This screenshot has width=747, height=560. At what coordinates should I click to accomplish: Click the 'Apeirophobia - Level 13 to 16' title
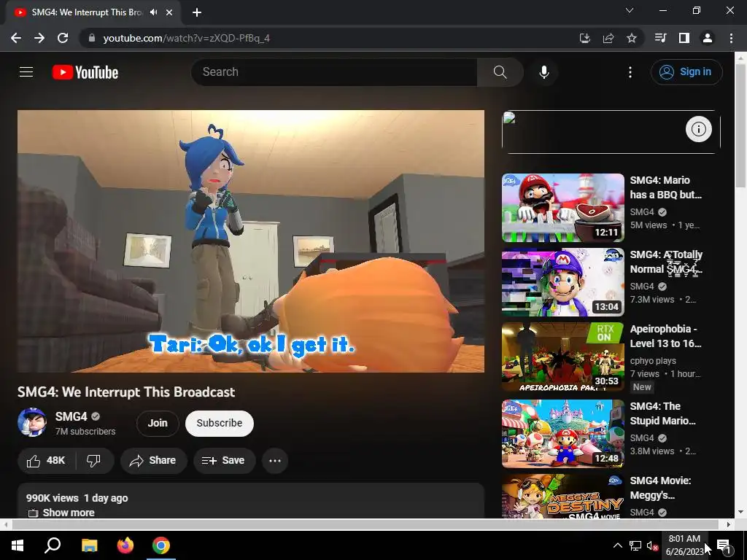(665, 336)
